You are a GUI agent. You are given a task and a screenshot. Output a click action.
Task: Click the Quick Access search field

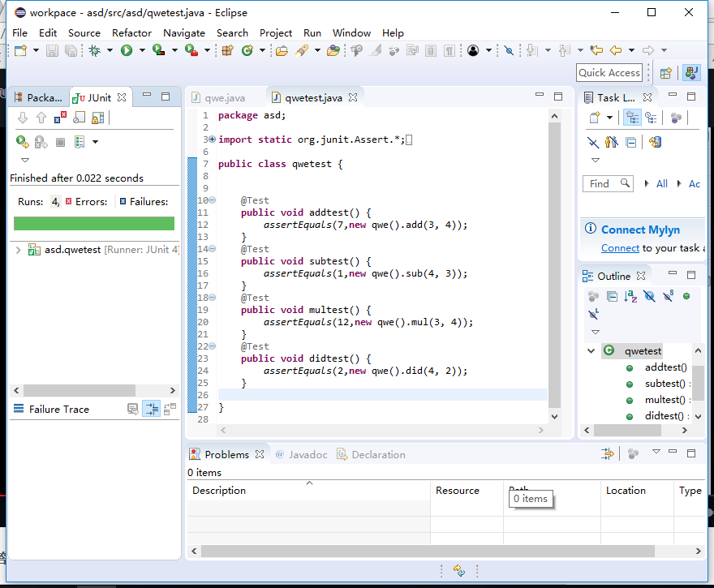coord(609,73)
